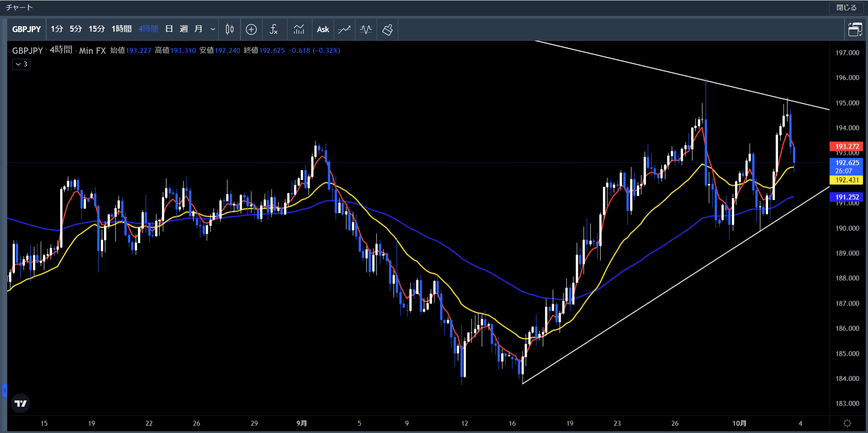Switch to the 週 weekly timeframe
The image size is (868, 433).
[184, 29]
